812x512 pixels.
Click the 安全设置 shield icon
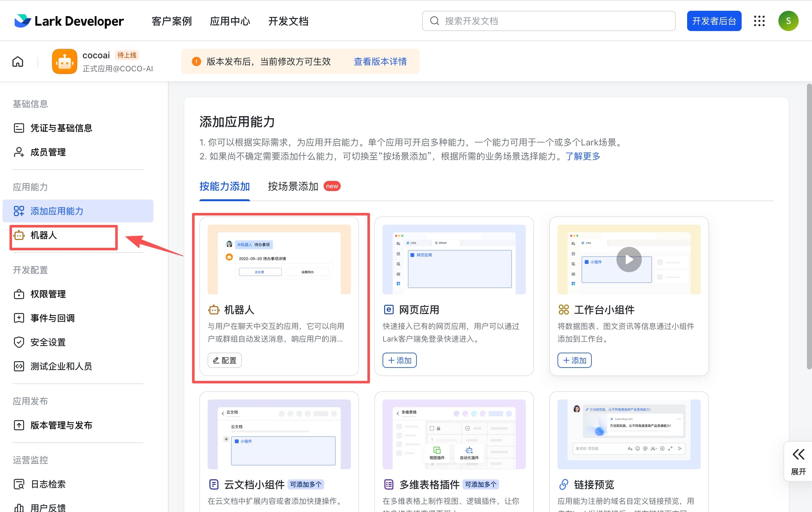click(x=19, y=342)
